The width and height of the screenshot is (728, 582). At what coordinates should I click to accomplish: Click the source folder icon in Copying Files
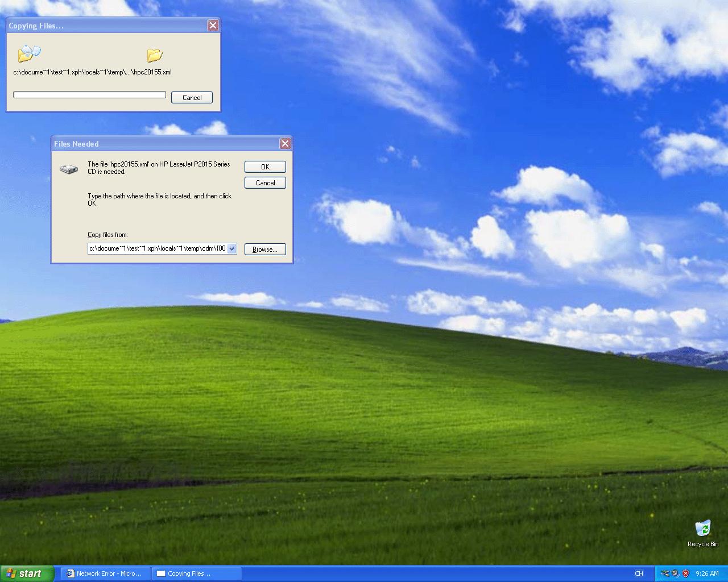(x=30, y=54)
